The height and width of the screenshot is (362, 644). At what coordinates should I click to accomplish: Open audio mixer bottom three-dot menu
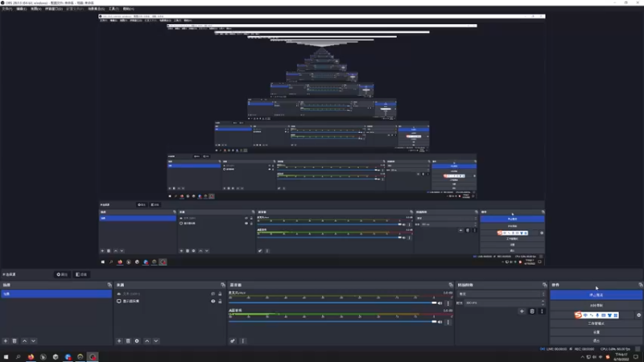click(x=243, y=341)
